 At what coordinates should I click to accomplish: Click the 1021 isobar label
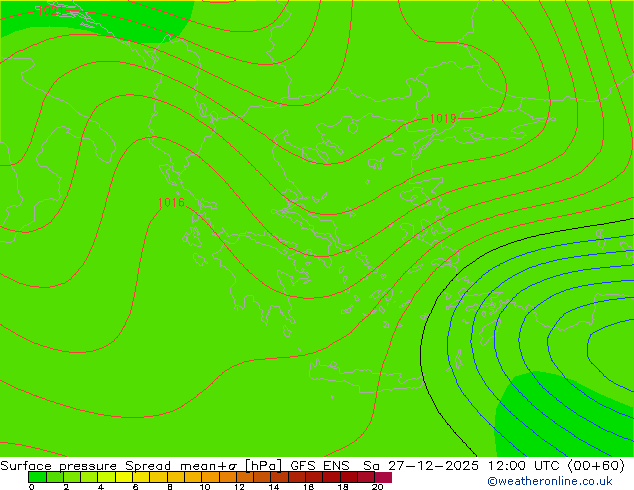50,11
